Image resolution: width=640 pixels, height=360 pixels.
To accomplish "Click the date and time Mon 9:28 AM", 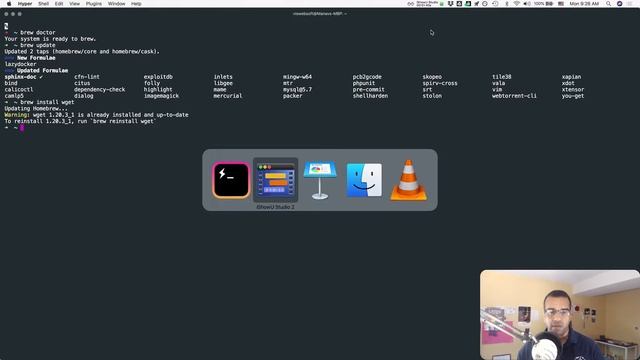I will click(584, 4).
